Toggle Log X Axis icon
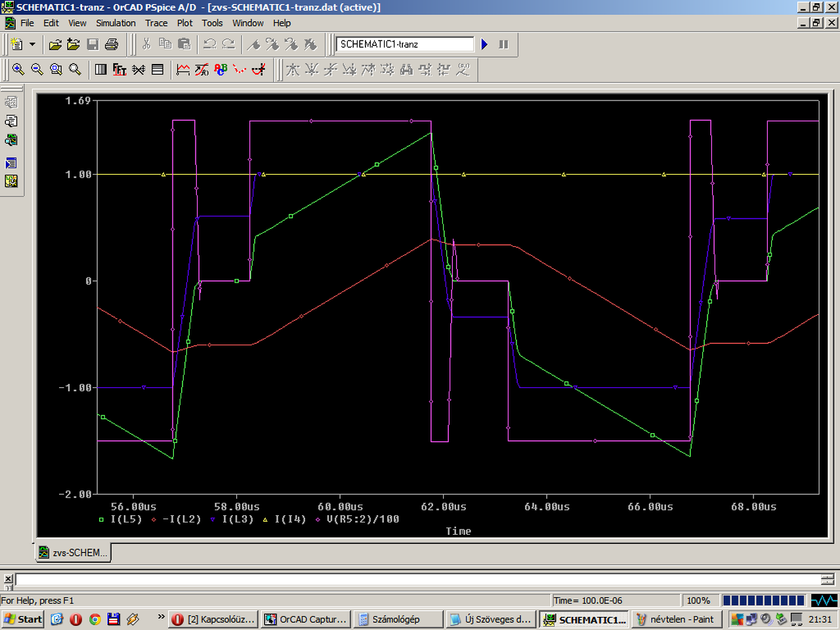 (x=100, y=70)
